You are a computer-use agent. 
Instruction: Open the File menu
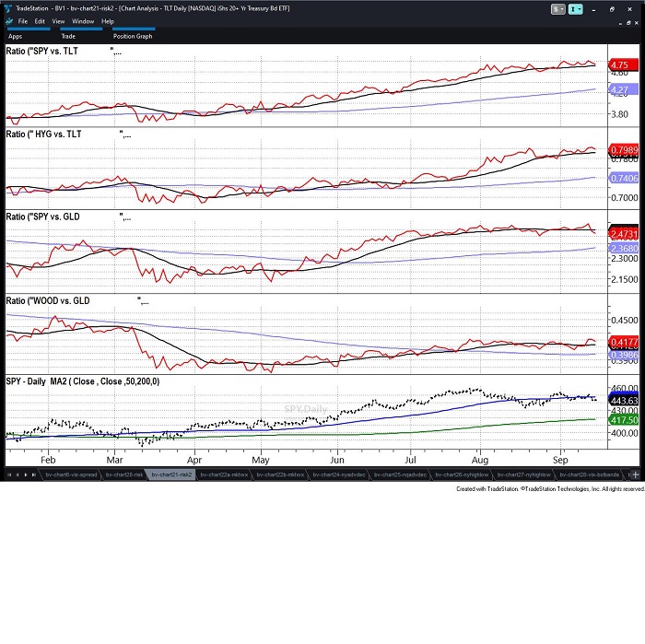[x=23, y=21]
